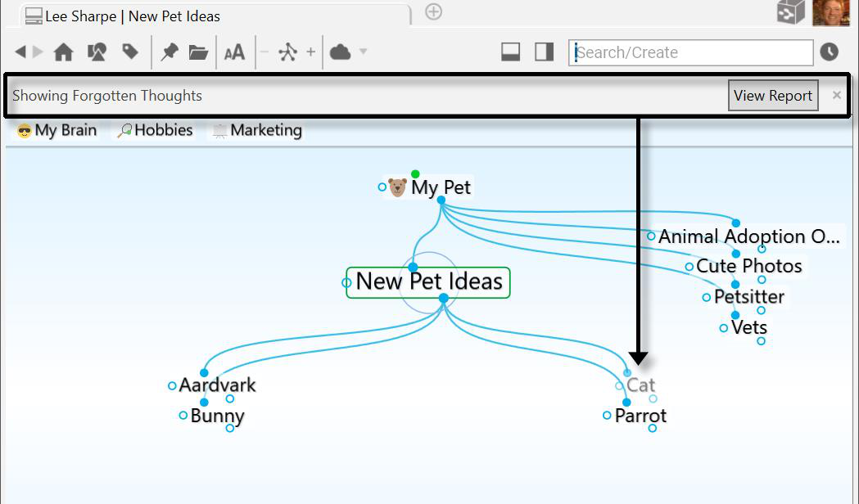This screenshot has width=859, height=504.
Task: Select the Lee Sharpe New Pet Ideas tab
Action: click(x=131, y=16)
